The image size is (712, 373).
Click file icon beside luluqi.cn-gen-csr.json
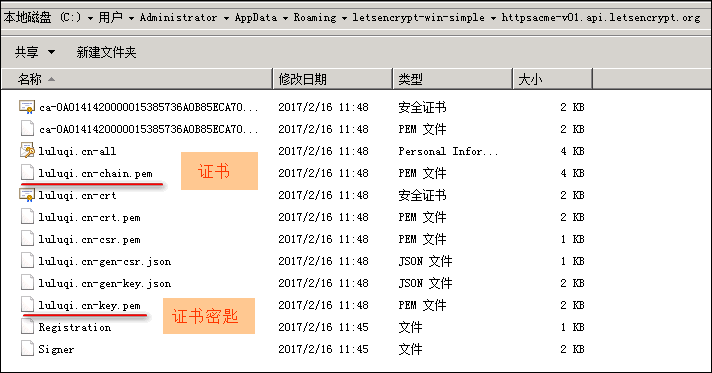pos(27,261)
